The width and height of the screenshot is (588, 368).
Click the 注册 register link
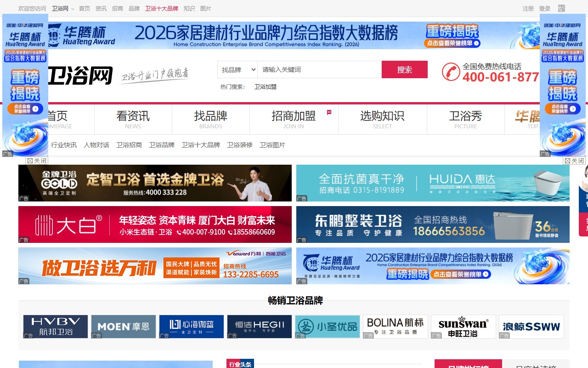pyautogui.click(x=528, y=8)
